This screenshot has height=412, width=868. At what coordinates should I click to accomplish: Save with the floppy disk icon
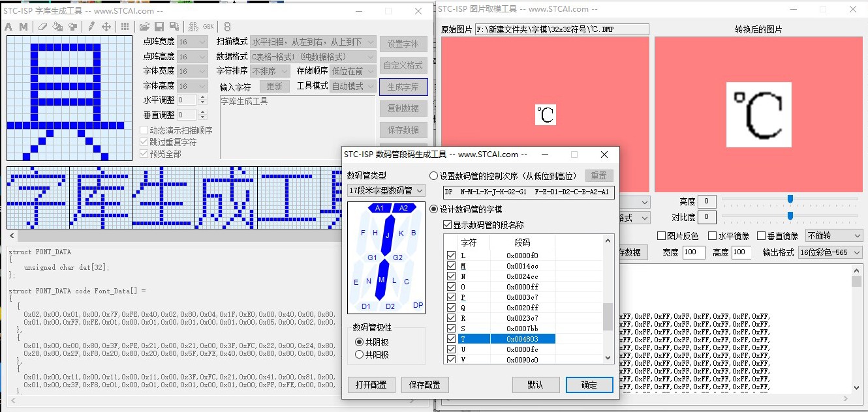click(159, 27)
